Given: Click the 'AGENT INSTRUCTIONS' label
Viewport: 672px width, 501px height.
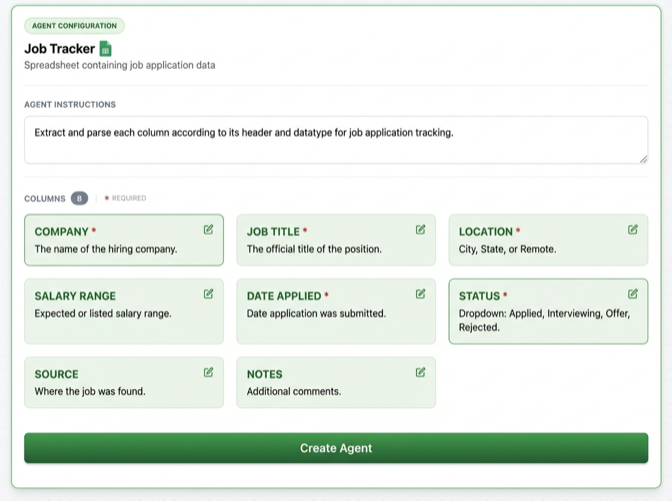Looking at the screenshot, I should [x=70, y=105].
